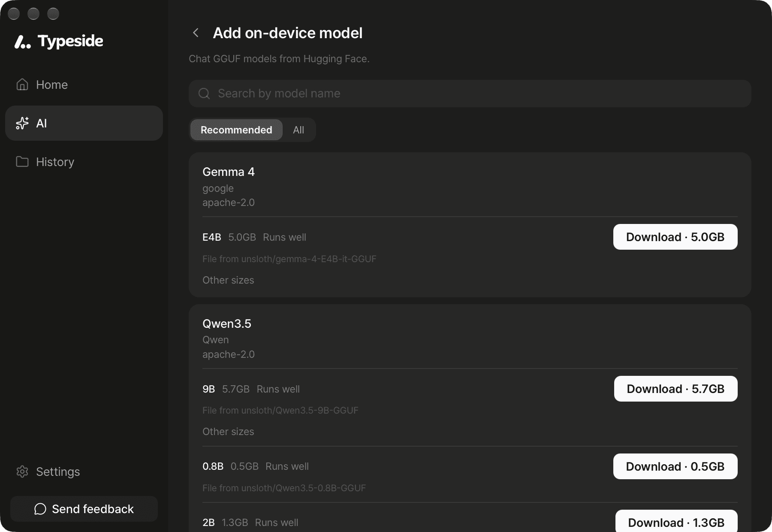The width and height of the screenshot is (772, 532).
Task: Collapse Other sizes under Qwen3.5
Action: coord(228,432)
